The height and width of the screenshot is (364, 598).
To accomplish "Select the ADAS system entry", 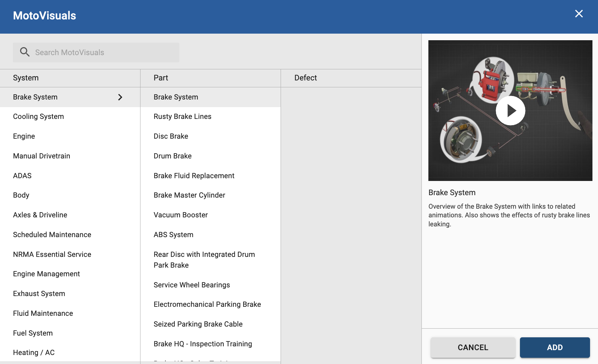I will point(70,176).
